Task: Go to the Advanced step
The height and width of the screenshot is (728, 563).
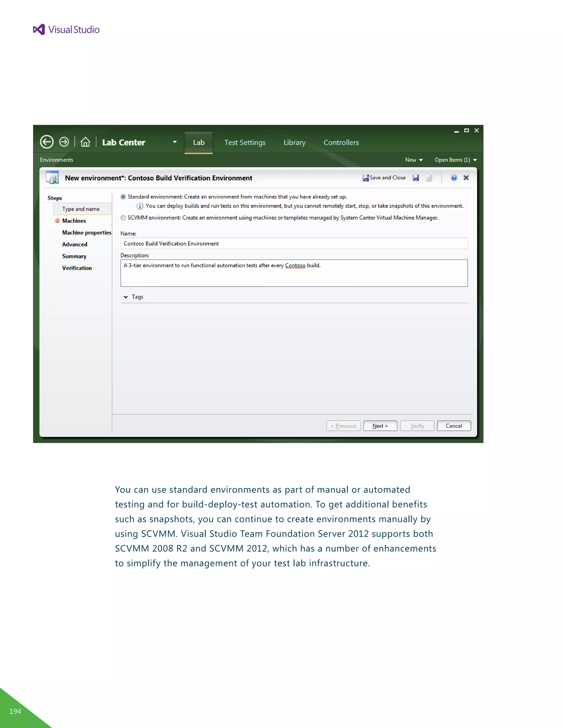Action: click(x=75, y=244)
